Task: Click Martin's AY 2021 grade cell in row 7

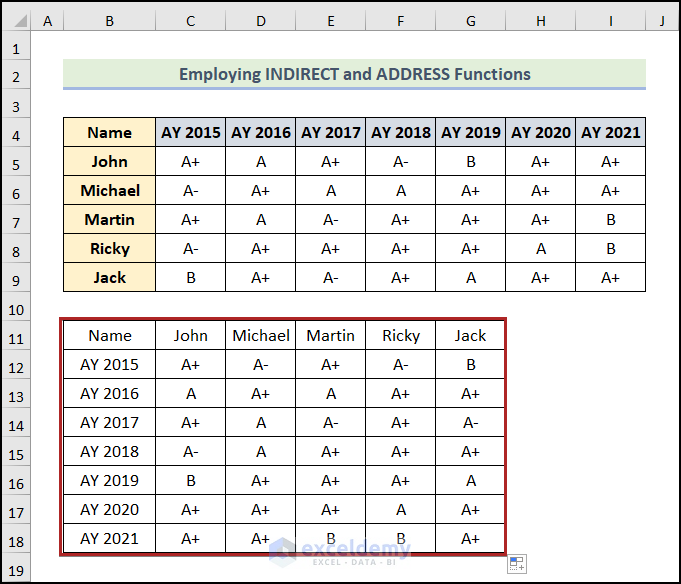Action: (611, 219)
